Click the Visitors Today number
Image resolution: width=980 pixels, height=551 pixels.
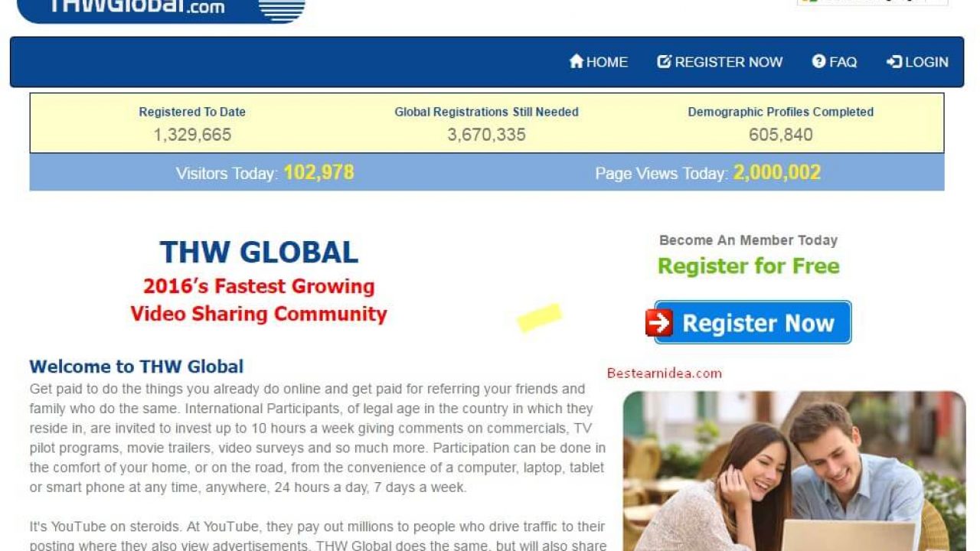[x=318, y=172]
